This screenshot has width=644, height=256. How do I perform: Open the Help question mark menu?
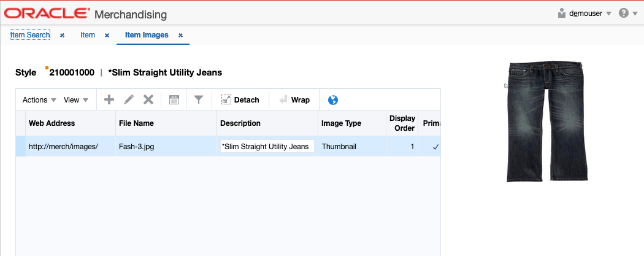pyautogui.click(x=628, y=13)
